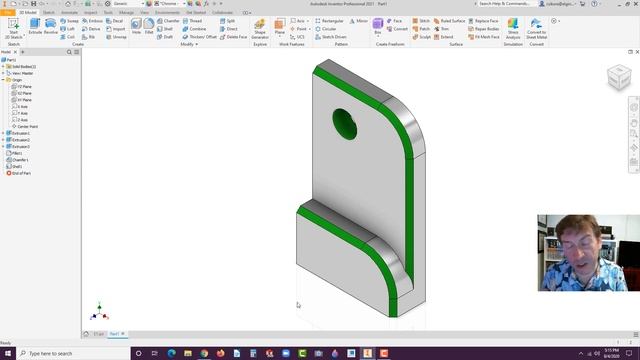Expand the View: Master node
Image resolution: width=640 pixels, height=360 pixels.
[x=3, y=73]
